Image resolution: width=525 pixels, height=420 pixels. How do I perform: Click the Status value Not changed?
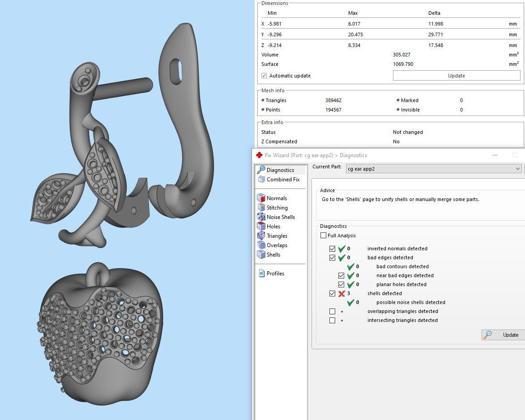click(408, 132)
